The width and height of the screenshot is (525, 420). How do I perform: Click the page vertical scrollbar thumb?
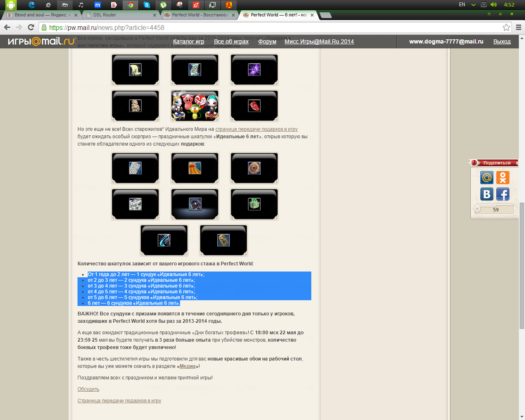point(522,265)
